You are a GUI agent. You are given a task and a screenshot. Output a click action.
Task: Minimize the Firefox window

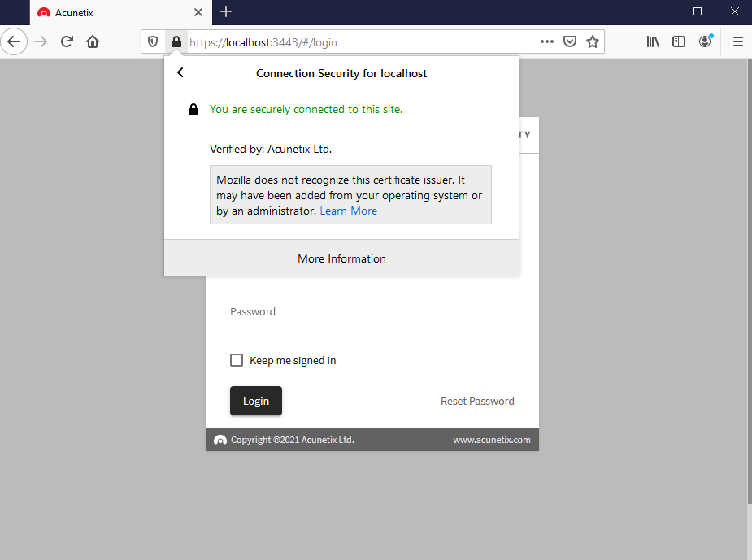(x=660, y=11)
